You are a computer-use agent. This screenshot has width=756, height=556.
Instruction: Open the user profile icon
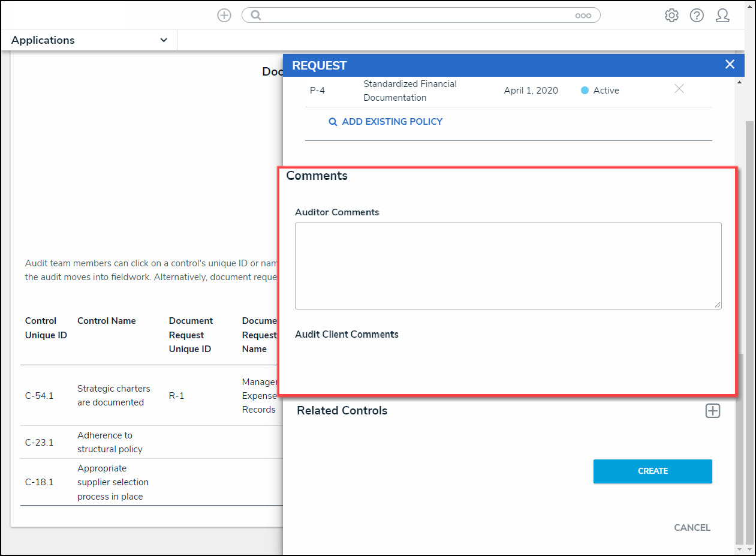point(722,16)
